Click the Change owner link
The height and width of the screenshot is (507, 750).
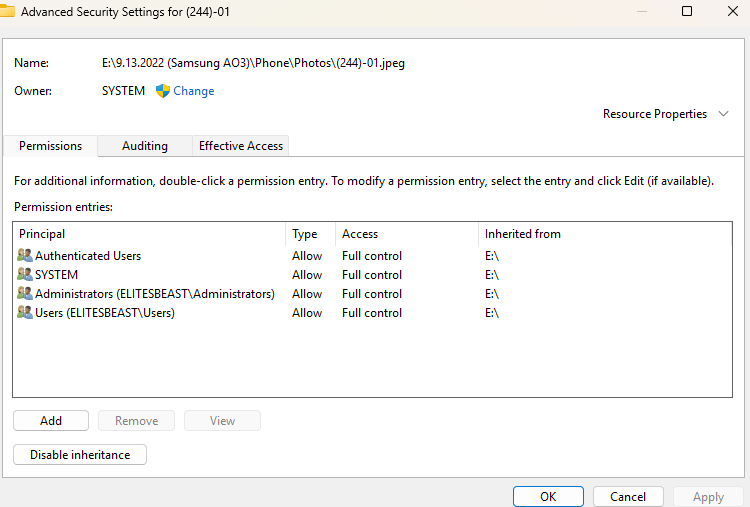click(x=194, y=91)
